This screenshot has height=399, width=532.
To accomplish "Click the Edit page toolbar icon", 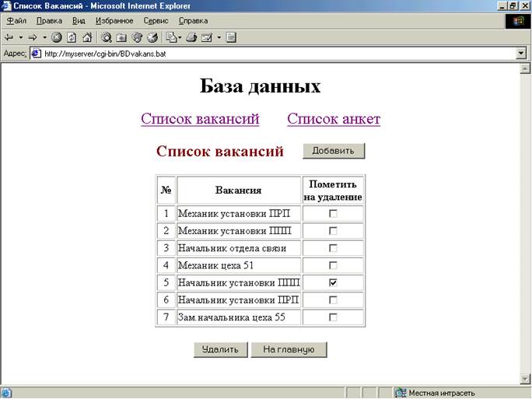I will 207,37.
